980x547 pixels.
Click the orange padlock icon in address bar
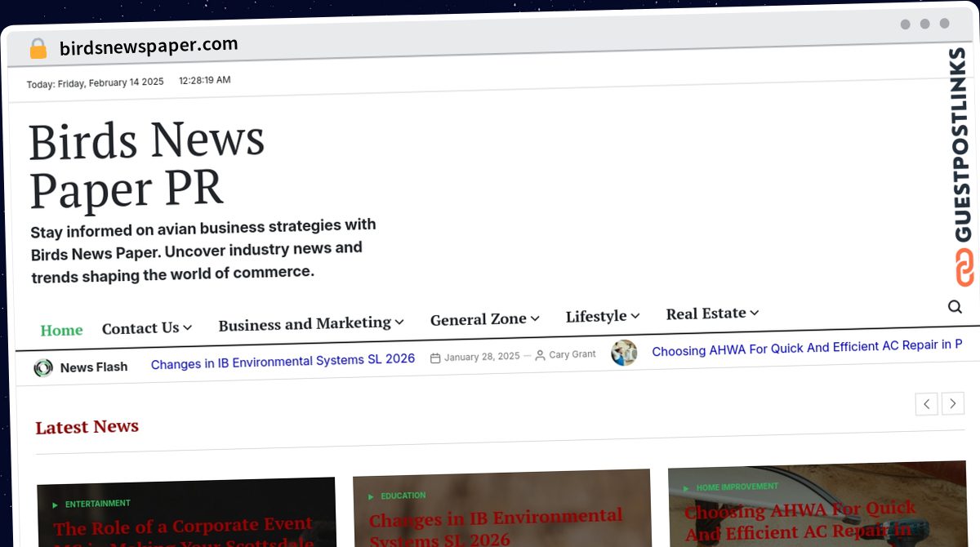(38, 49)
